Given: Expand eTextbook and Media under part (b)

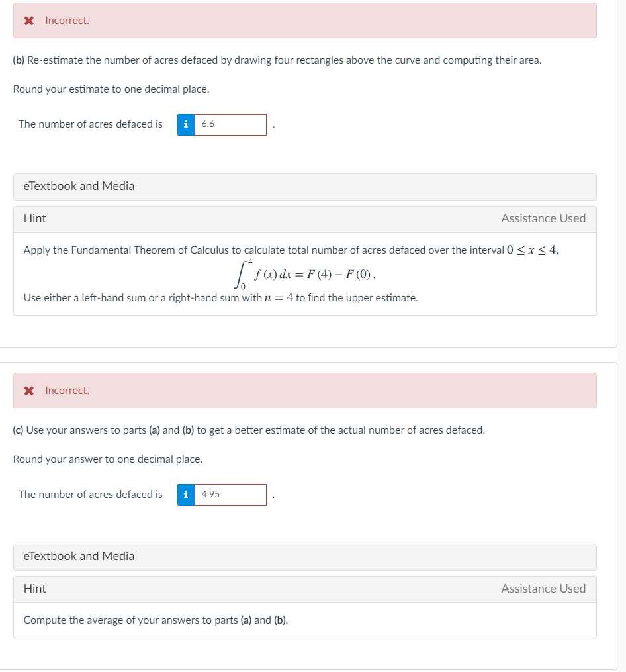Looking at the screenshot, I should (x=304, y=187).
